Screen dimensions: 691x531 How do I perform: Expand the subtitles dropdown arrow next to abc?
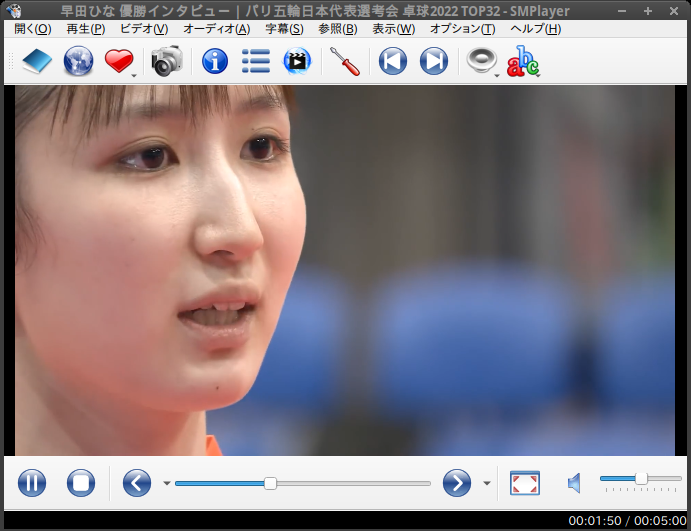point(539,75)
